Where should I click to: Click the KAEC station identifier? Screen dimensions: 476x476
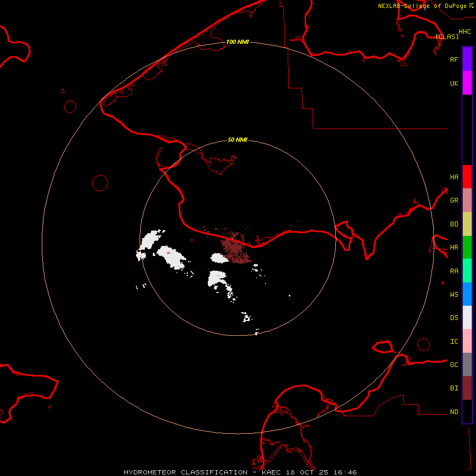[271, 472]
